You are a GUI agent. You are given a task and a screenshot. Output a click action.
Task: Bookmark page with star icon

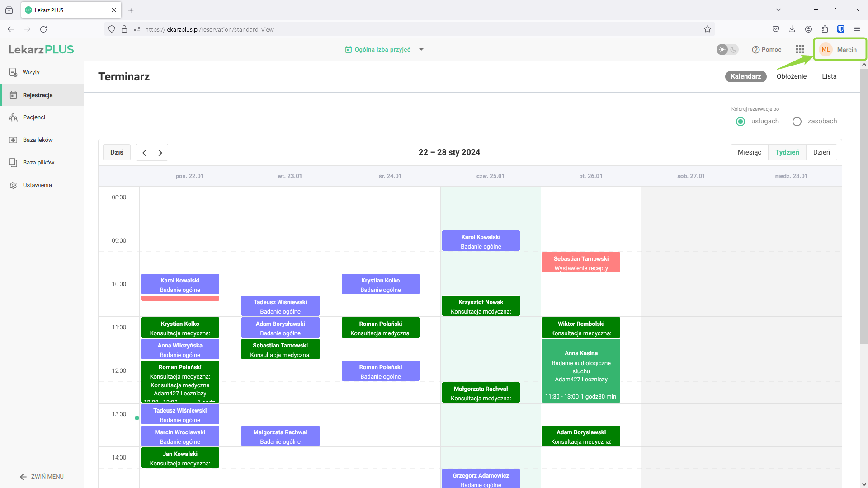707,29
